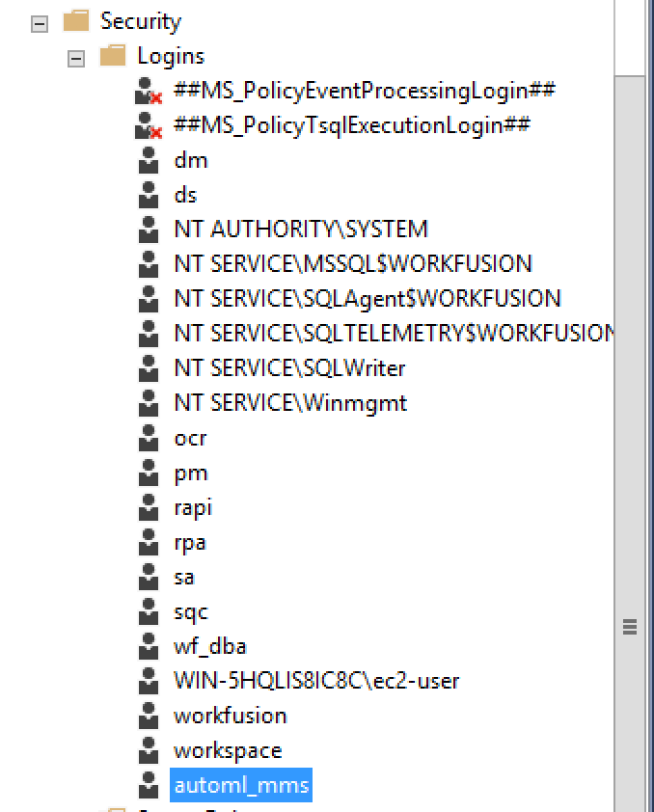Viewport: 654px width, 812px height.
Task: Click the user icon beside NT SERVICE\SQLAgent$WORKFUSION
Action: (149, 299)
